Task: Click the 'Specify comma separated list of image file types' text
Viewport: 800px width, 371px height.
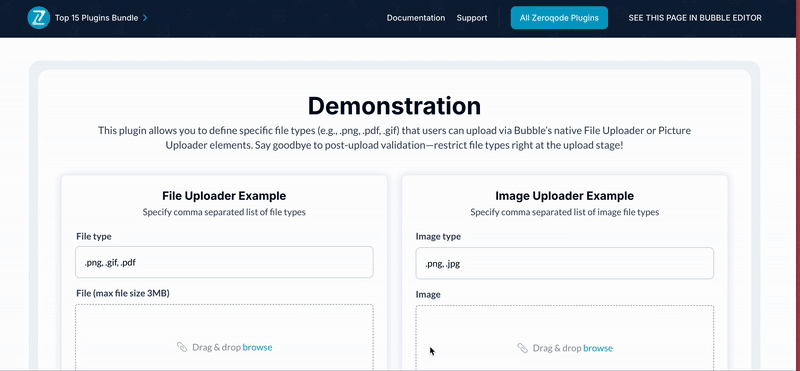Action: pos(565,212)
